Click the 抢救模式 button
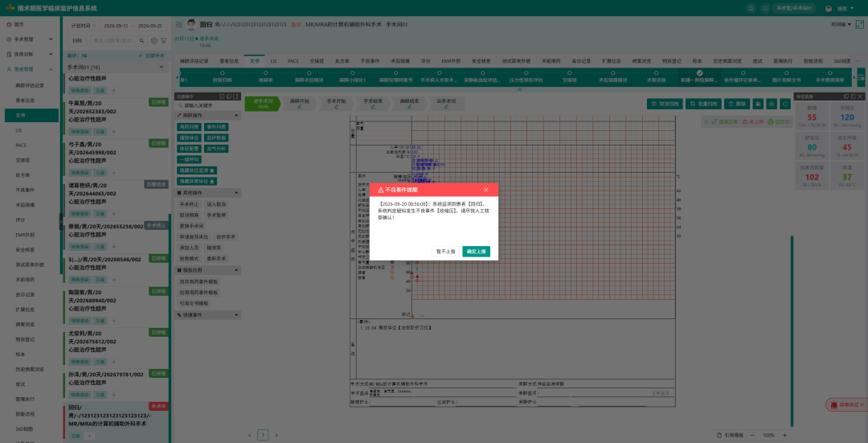 click(189, 259)
